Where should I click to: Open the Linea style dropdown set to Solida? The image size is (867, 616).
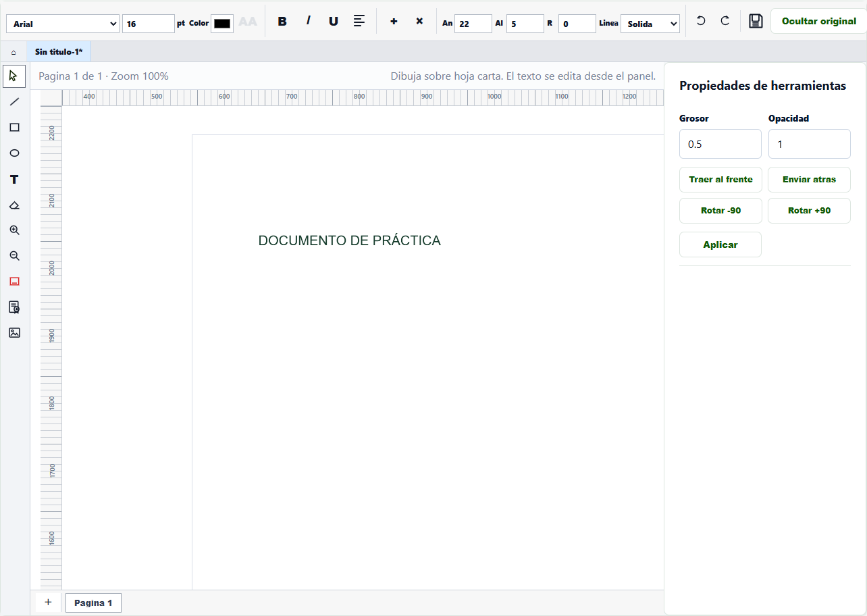pos(650,24)
